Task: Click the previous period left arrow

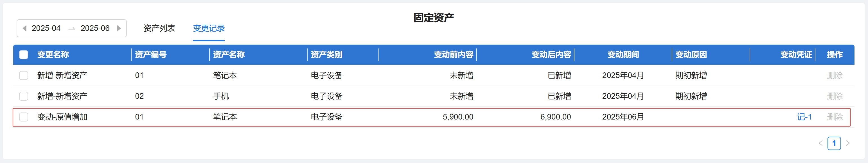Action: pos(24,28)
